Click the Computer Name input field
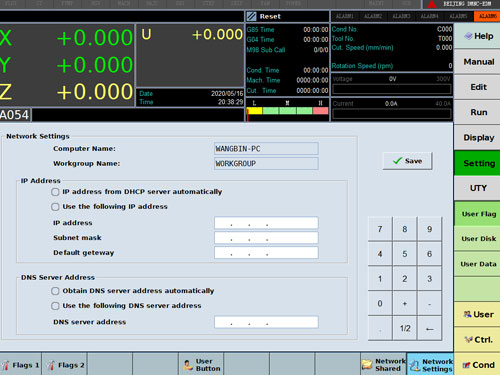Image resolution: width=500 pixels, height=375 pixels. (266, 149)
